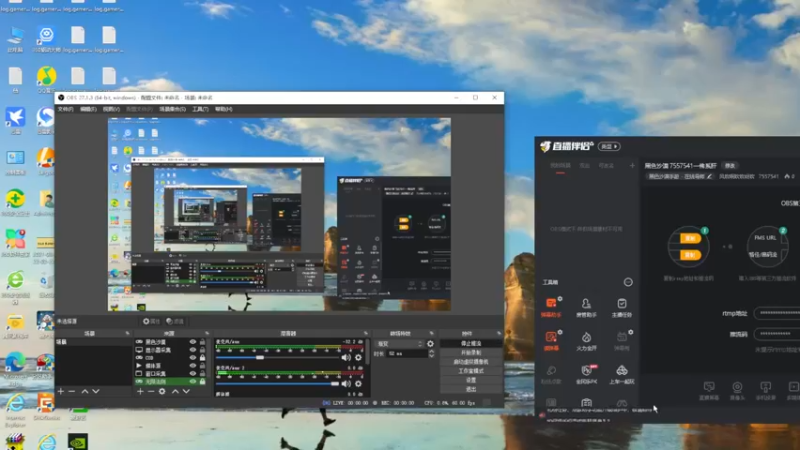This screenshot has height=450, width=800.
Task: Move the selected source up
Action: [x=175, y=391]
